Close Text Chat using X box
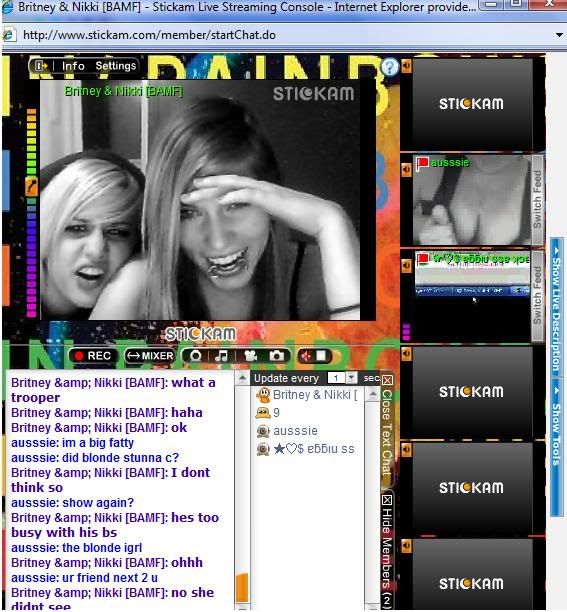This screenshot has height=612, width=567. click(x=387, y=380)
